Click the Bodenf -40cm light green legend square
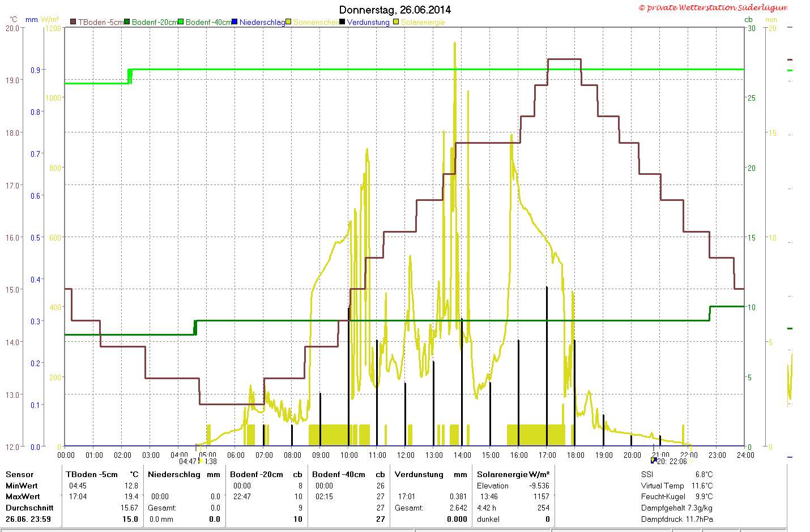The width and height of the screenshot is (810, 532). (181, 22)
